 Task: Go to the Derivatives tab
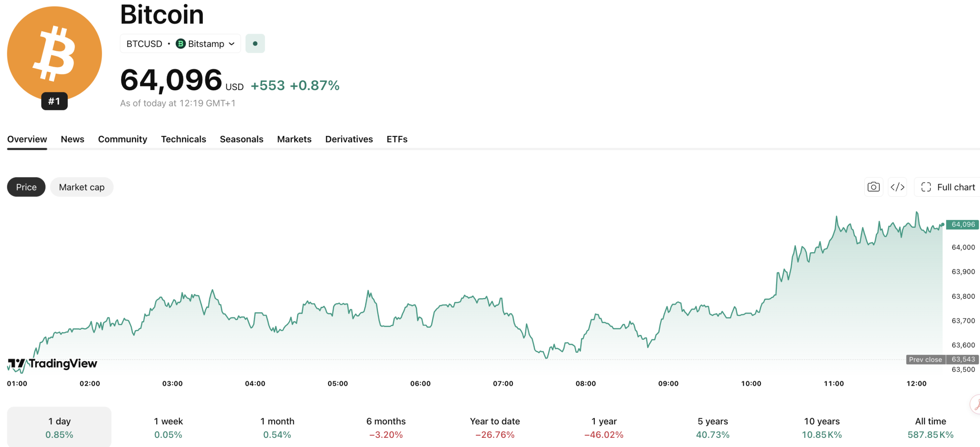click(349, 139)
